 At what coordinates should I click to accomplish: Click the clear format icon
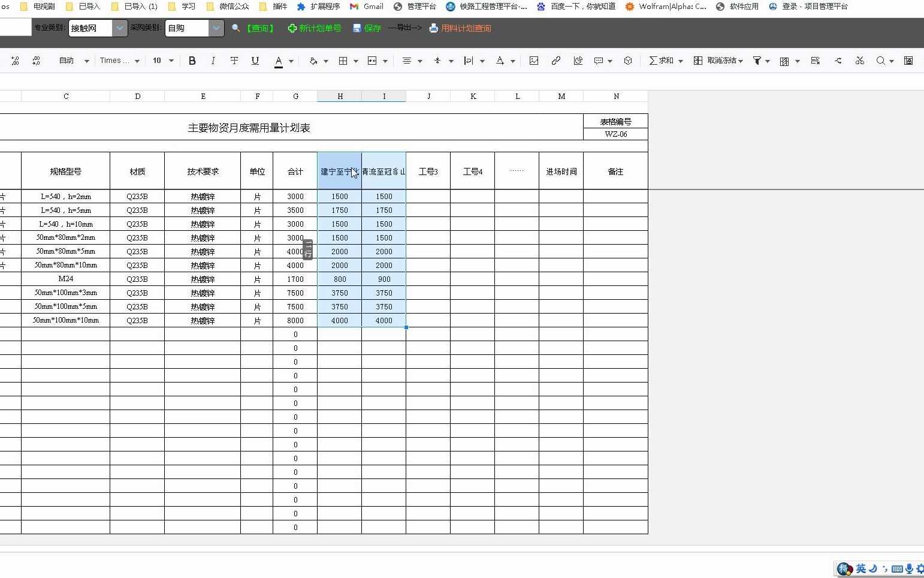tap(816, 61)
